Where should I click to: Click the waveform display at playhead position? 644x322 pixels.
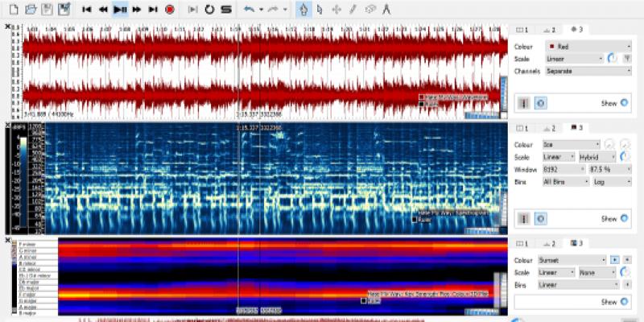239,72
